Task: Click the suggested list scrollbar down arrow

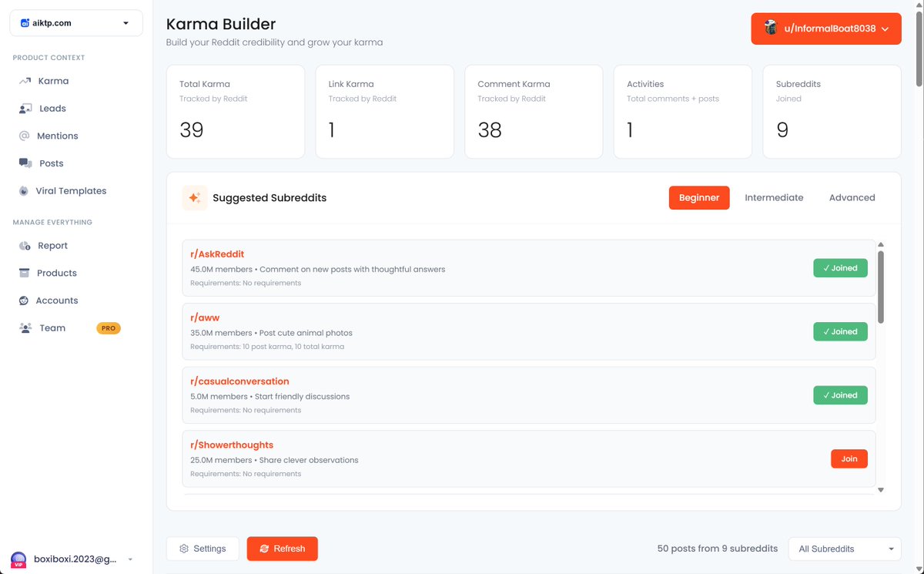Action: (x=881, y=489)
